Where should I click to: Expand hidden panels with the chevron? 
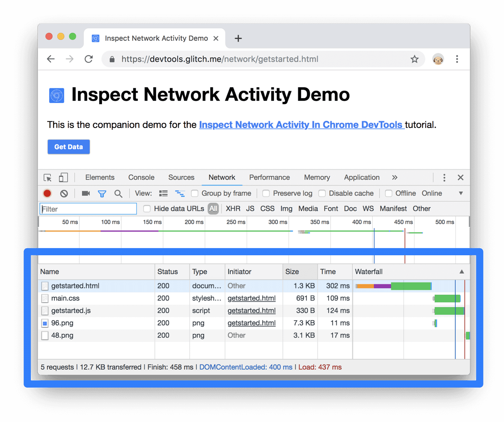pyautogui.click(x=395, y=177)
